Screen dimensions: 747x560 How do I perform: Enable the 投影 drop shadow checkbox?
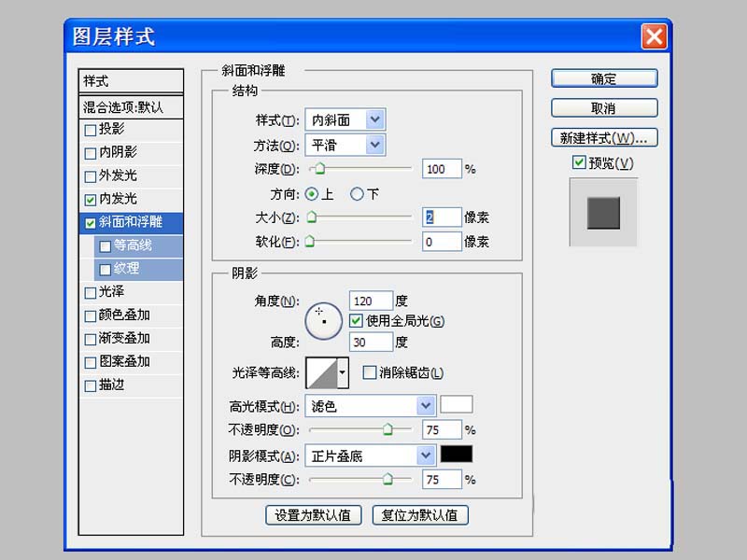(x=91, y=130)
